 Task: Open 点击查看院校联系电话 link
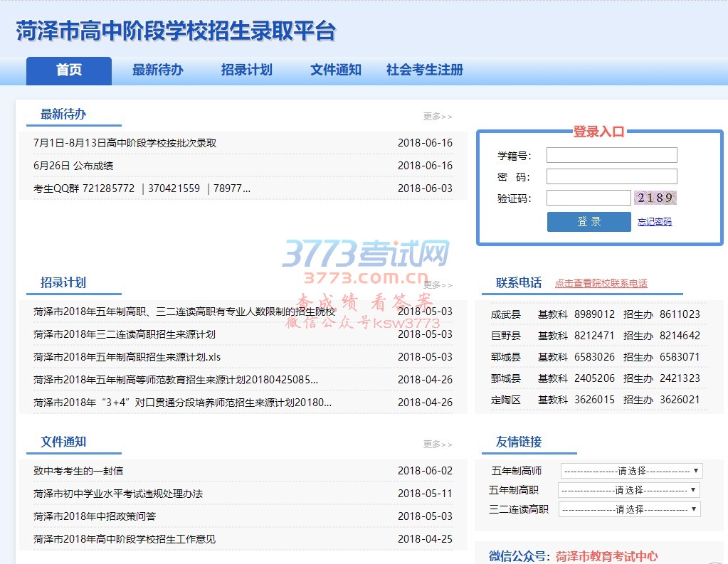[x=601, y=283]
